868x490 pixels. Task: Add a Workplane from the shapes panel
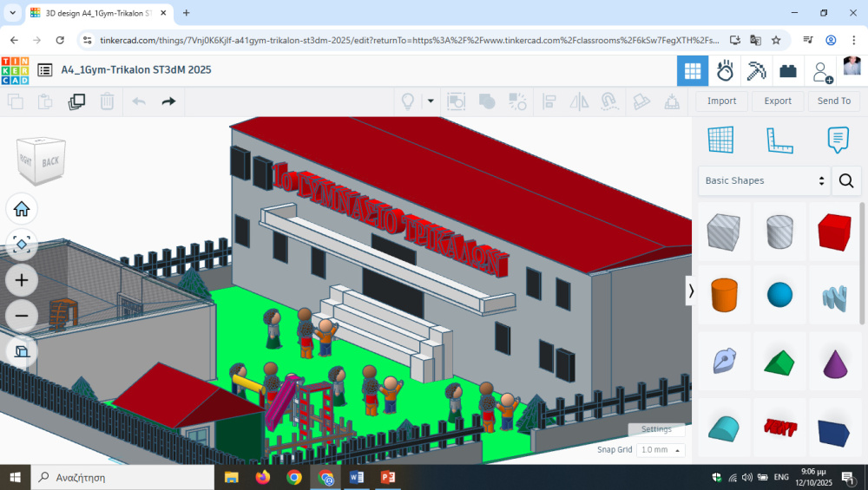coord(720,140)
